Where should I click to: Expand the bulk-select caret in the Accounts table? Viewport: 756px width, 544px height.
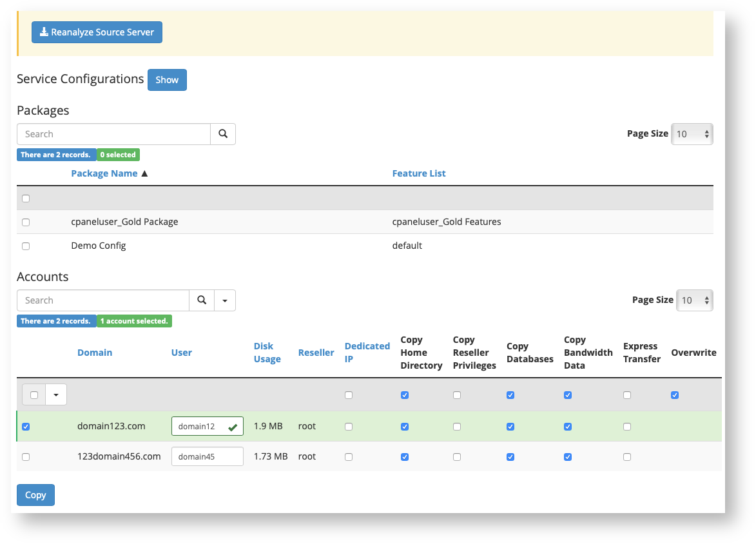[x=55, y=394]
